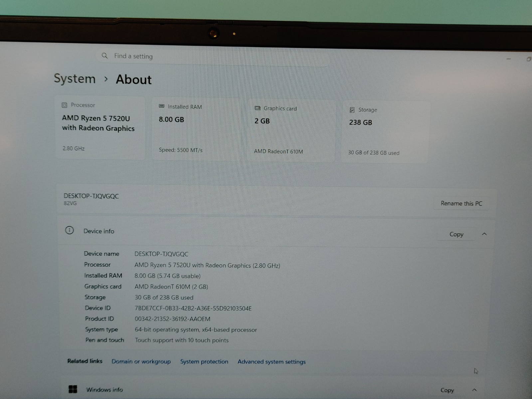Viewport: 532px width, 399px height.
Task: Click the Windows logo icon beside Windows info
Action: [73, 389]
